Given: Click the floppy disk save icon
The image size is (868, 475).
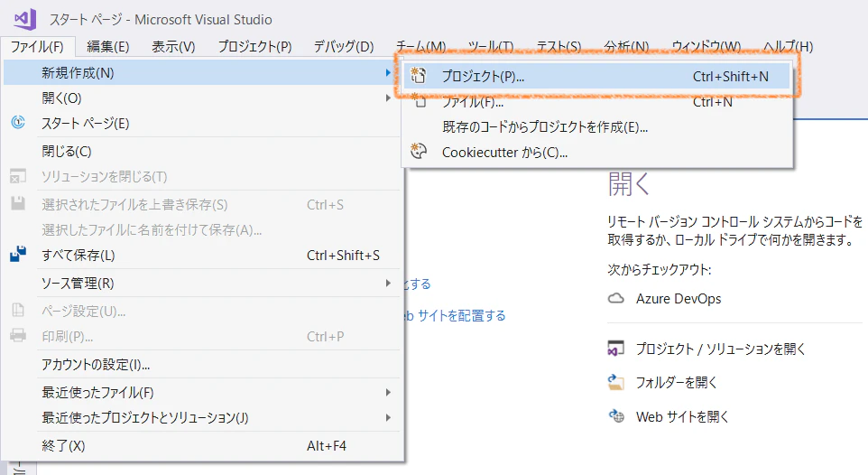Looking at the screenshot, I should pyautogui.click(x=18, y=203).
